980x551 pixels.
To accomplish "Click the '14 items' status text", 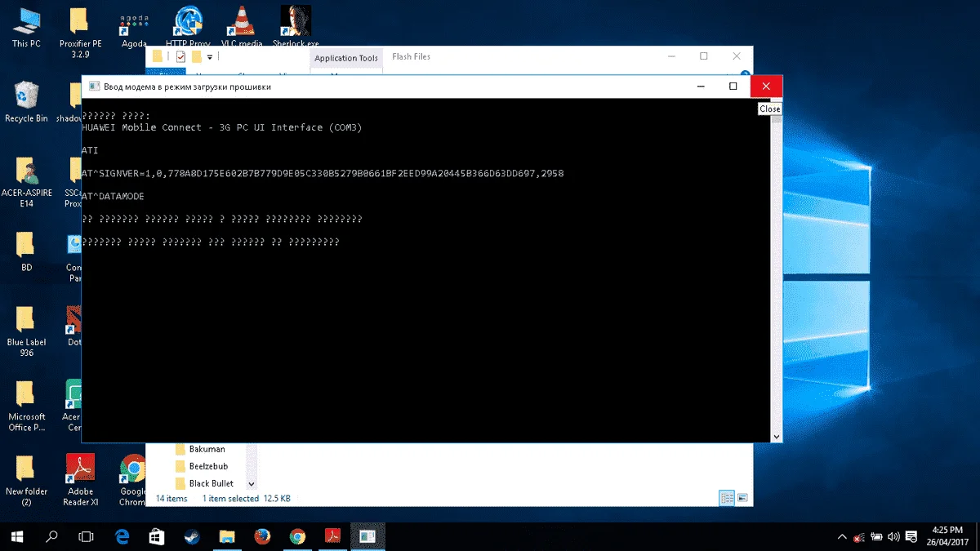I will [x=171, y=498].
